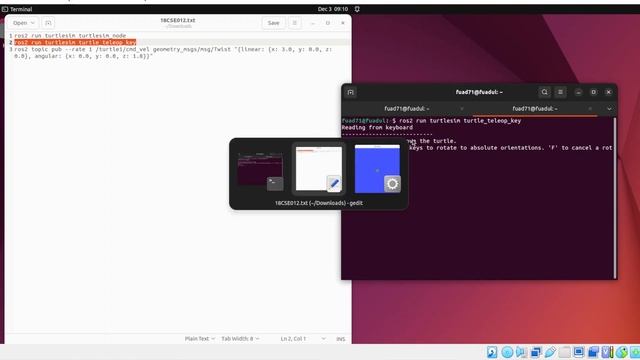Click the fuad71@fuadul title in Terminal header
The height and width of the screenshot is (360, 640).
479,92
